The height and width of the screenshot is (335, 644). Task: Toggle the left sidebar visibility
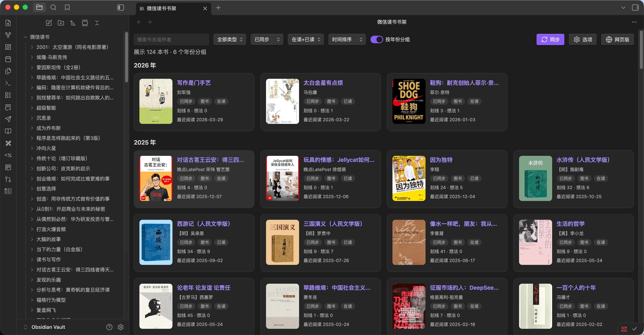pos(120,8)
